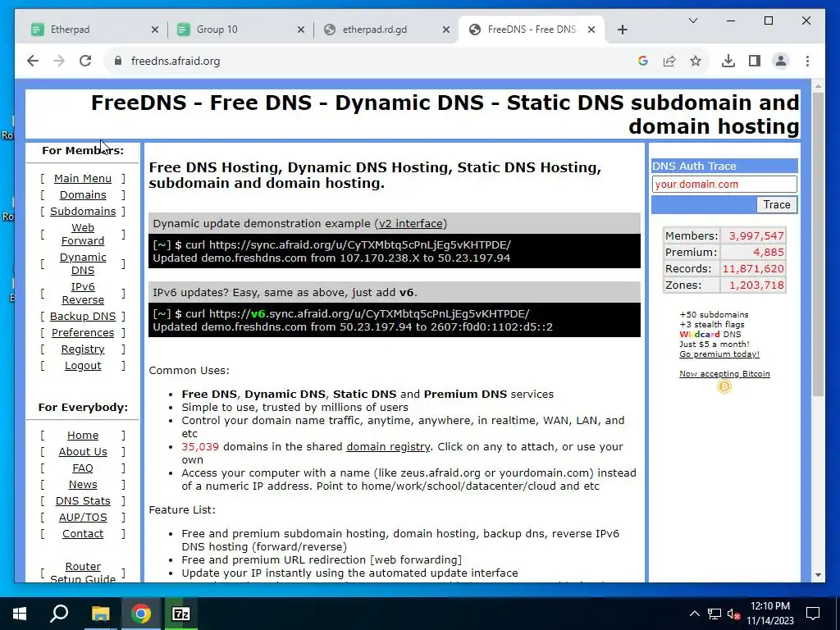
Task: Show hidden tray icons chevron
Action: coord(694,614)
